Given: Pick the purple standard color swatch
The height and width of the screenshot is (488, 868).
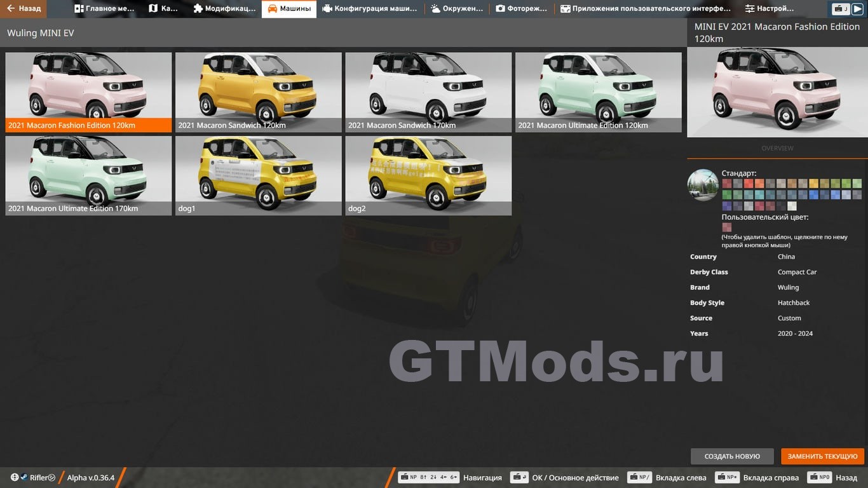Looking at the screenshot, I should click(727, 206).
